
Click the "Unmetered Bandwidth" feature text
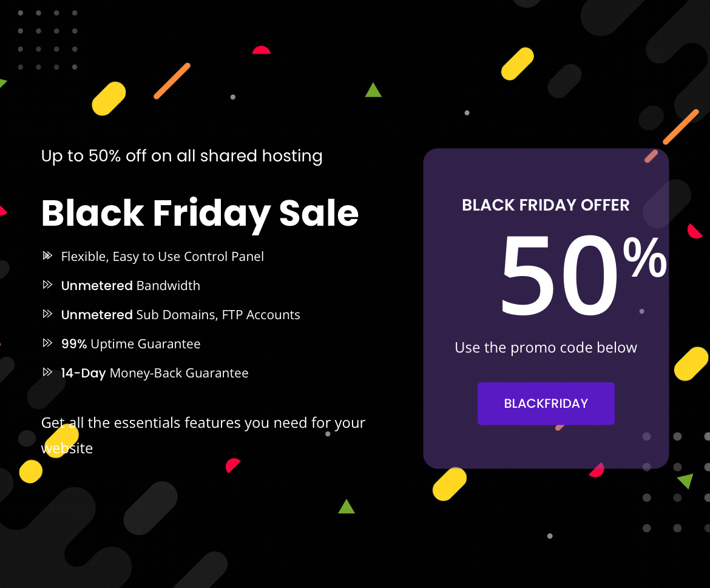point(130,285)
